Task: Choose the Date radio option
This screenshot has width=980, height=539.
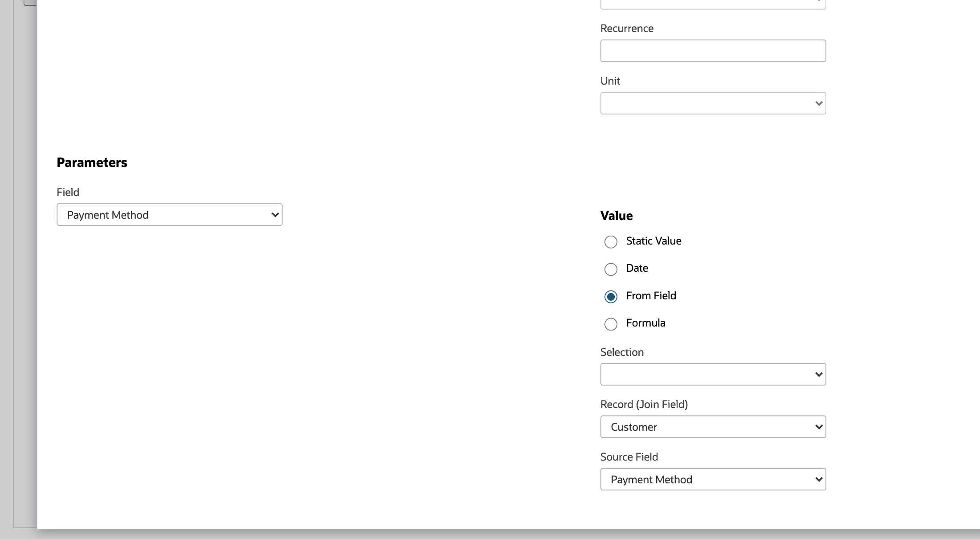Action: (x=611, y=269)
